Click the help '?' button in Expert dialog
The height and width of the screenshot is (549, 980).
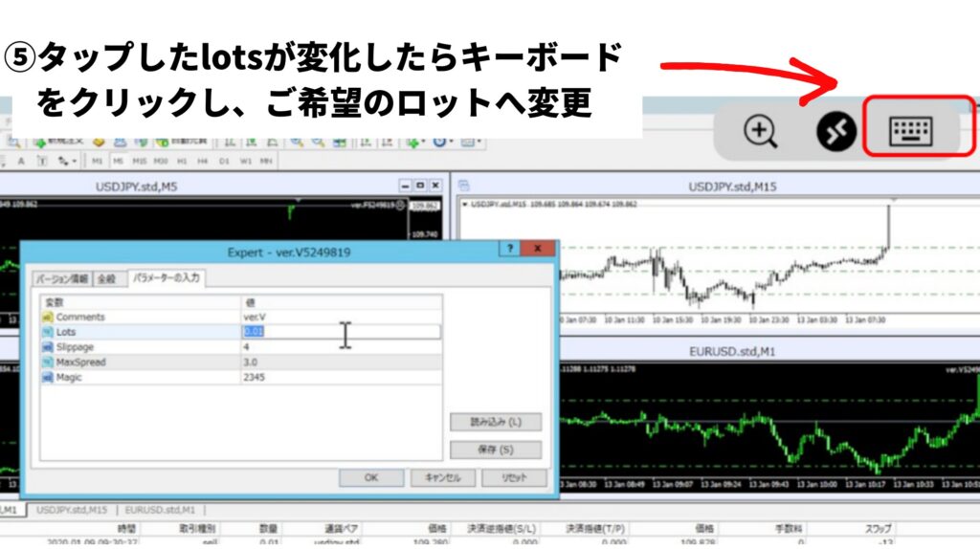click(511, 249)
